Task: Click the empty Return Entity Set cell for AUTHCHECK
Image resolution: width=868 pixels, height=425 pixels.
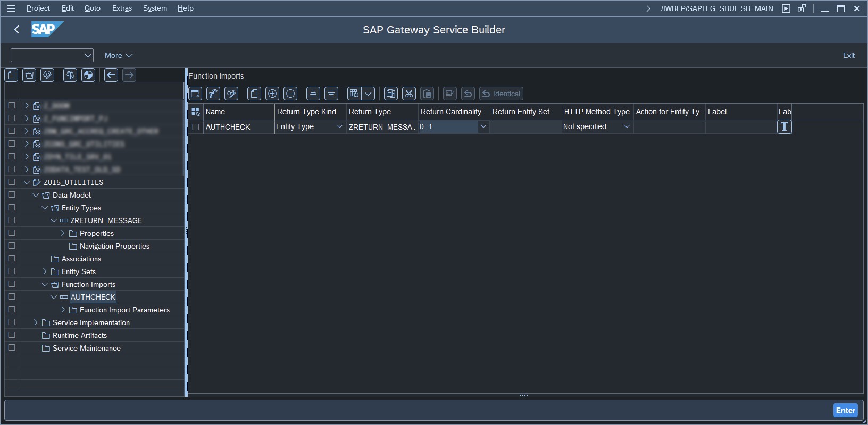Action: click(525, 127)
